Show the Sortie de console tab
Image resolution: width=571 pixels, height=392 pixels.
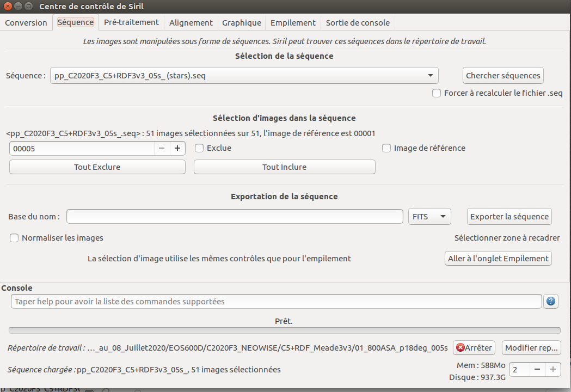pos(358,22)
